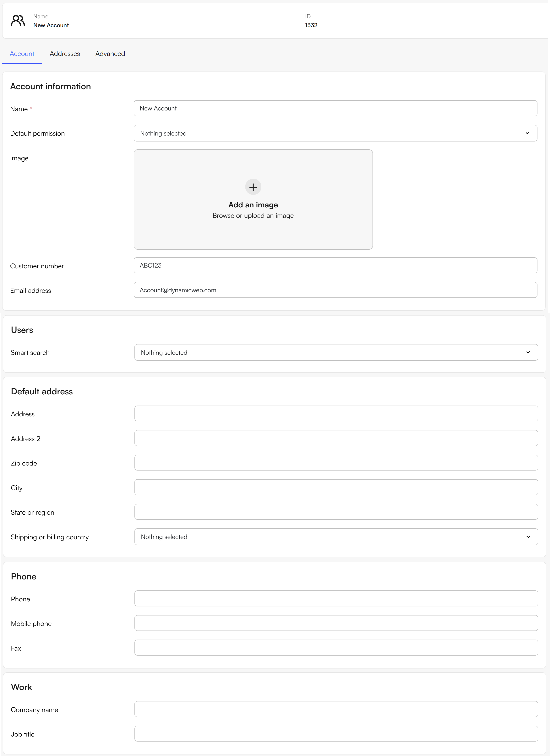The width and height of the screenshot is (550, 756).
Task: Click the account users icon beside the name
Action: tap(18, 20)
